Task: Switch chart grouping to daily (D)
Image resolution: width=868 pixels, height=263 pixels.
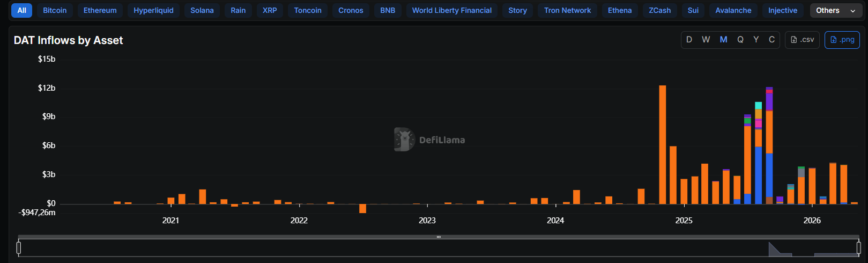Action: click(x=689, y=40)
